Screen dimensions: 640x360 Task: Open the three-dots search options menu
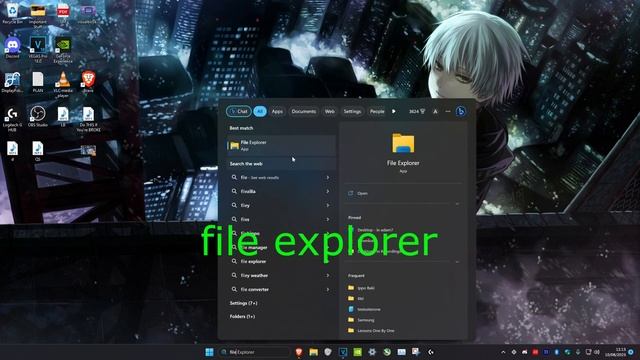pos(448,111)
